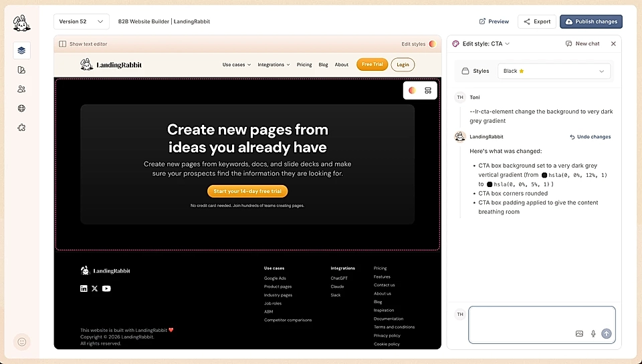Click the Documentation footer link
Viewport: 642px width, 364px height.
[x=389, y=319]
